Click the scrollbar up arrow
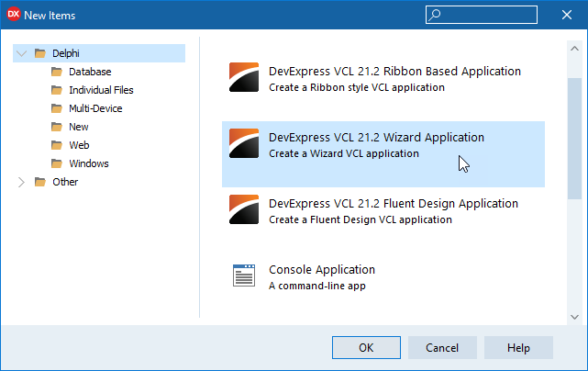Viewport: 588px width, 371px height. point(574,49)
